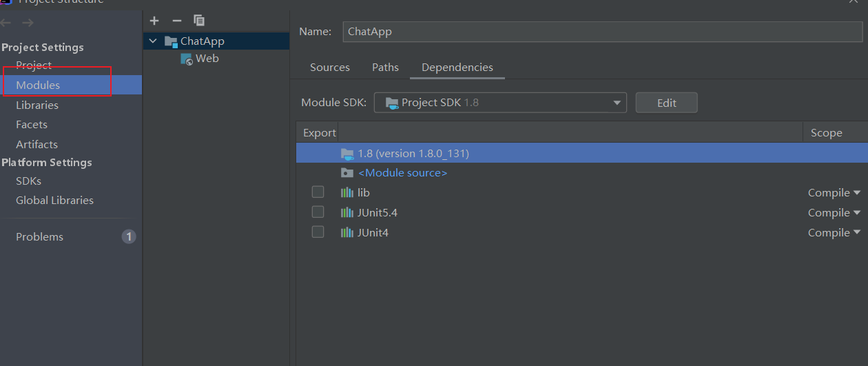Image resolution: width=868 pixels, height=366 pixels.
Task: Open the Module SDK dropdown
Action: (500, 103)
